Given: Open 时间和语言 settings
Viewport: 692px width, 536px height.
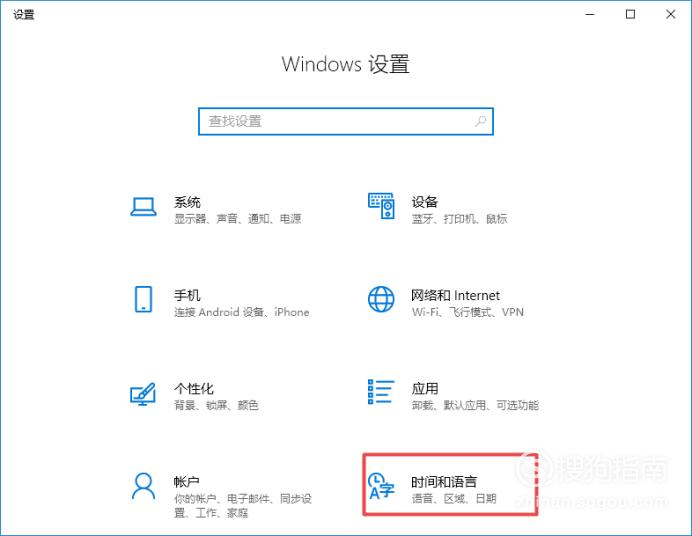Looking at the screenshot, I should click(444, 482).
